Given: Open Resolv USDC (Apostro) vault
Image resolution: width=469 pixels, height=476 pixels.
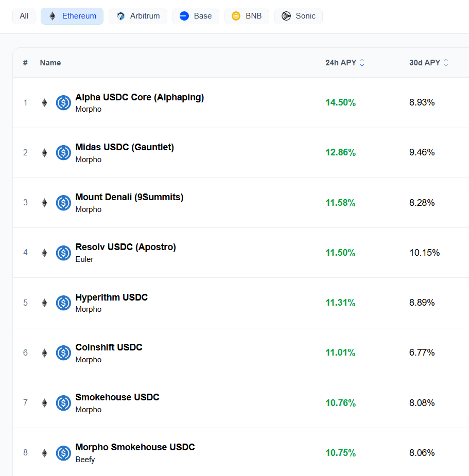Looking at the screenshot, I should tap(126, 247).
